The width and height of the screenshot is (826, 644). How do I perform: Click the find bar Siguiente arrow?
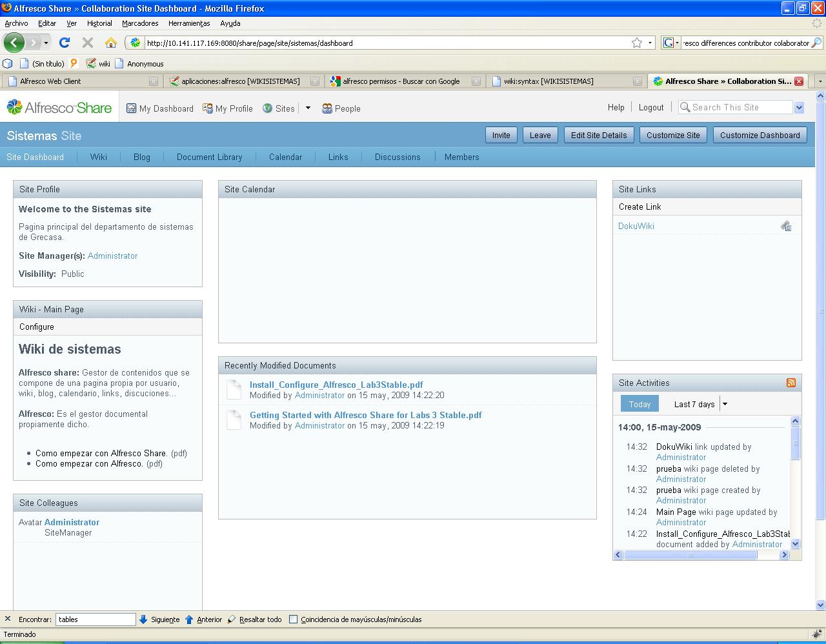(x=143, y=619)
